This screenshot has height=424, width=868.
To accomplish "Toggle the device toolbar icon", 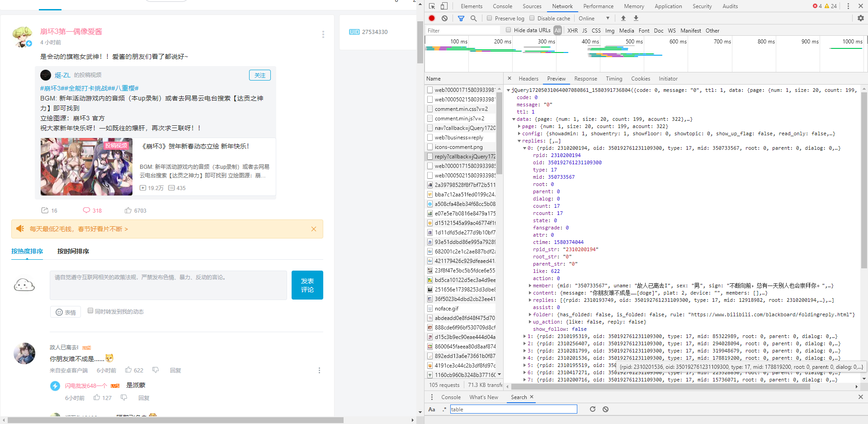I will [x=444, y=6].
